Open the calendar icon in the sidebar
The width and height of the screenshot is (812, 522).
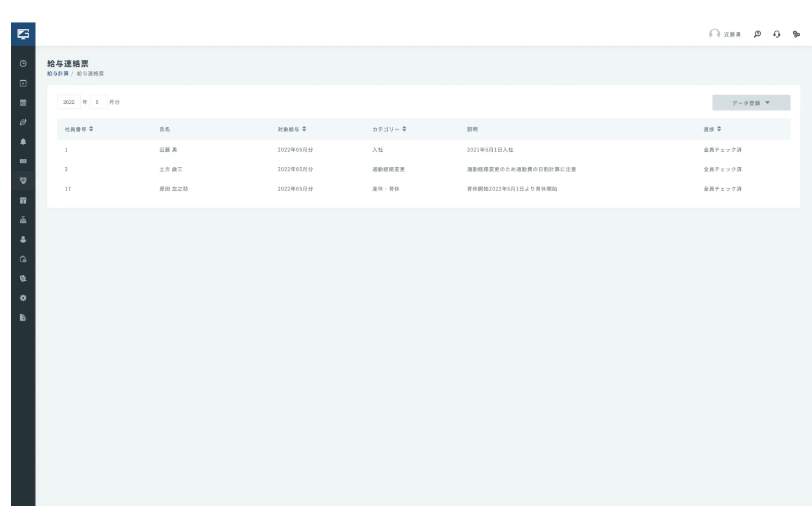(23, 103)
